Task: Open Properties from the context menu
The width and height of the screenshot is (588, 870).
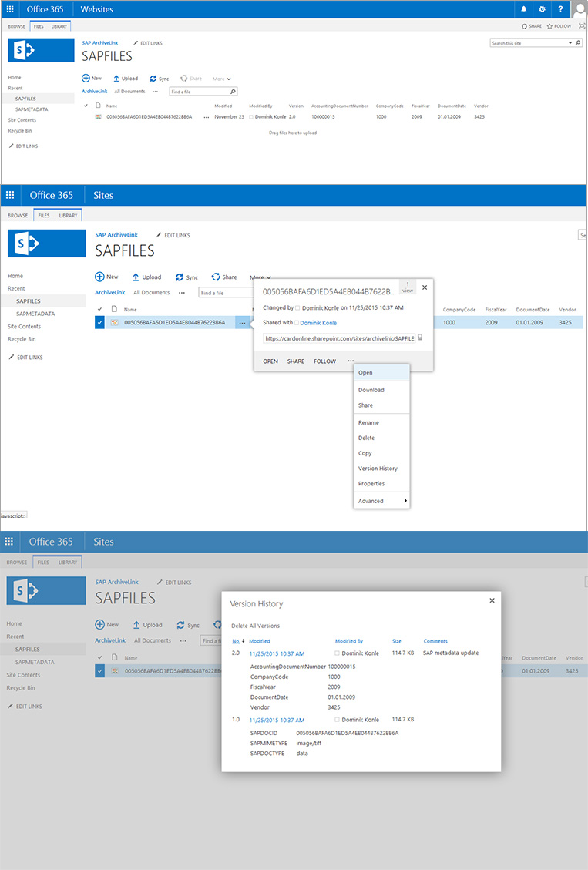Action: 381,484
